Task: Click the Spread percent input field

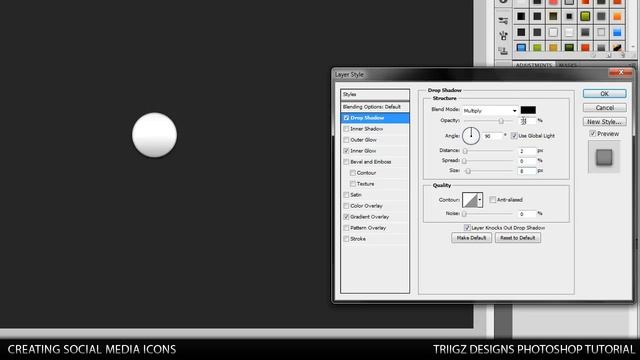Action: [x=527, y=161]
